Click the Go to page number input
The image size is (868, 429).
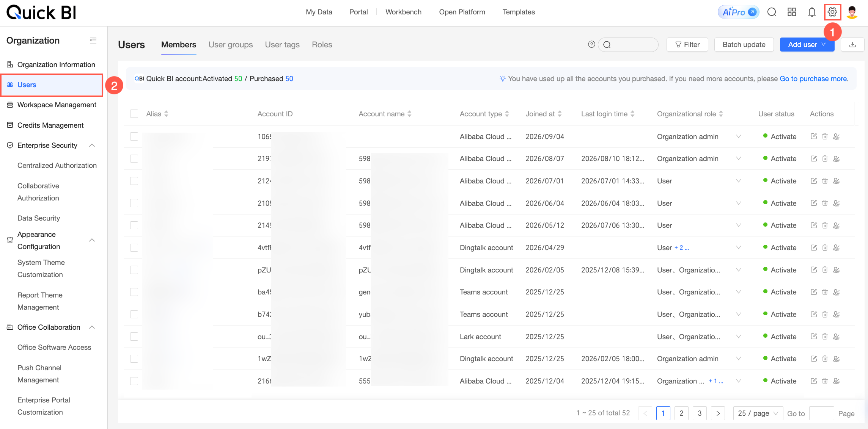(821, 413)
